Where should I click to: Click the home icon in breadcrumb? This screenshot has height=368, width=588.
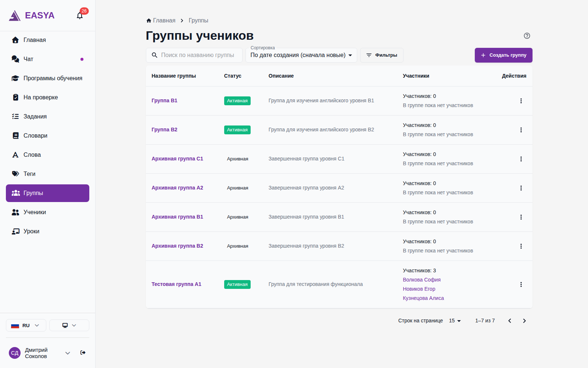(x=149, y=21)
